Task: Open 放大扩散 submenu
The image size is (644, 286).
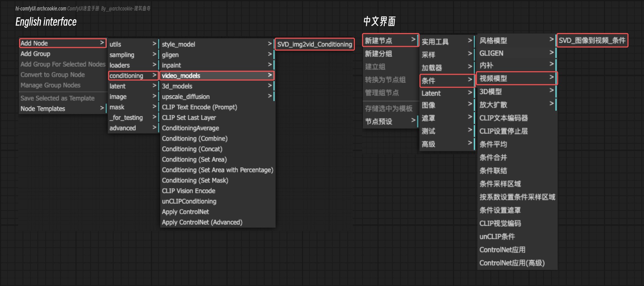Action: click(517, 105)
